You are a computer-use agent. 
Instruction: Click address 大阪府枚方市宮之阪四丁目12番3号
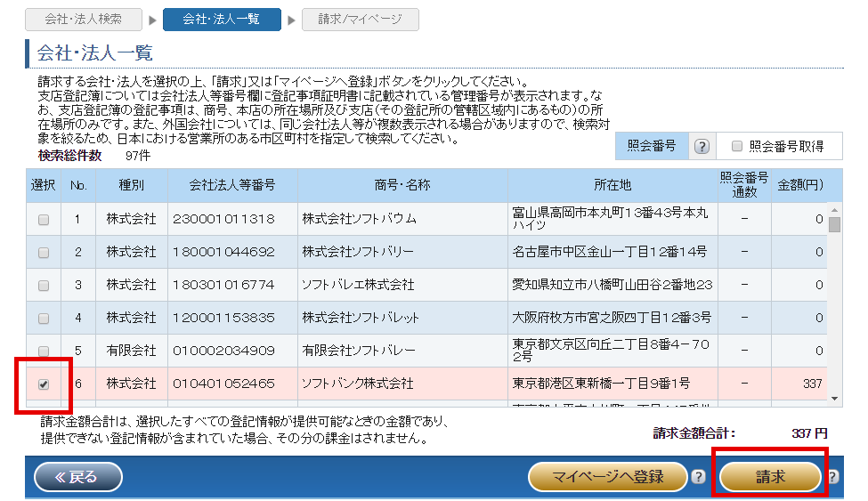click(612, 318)
